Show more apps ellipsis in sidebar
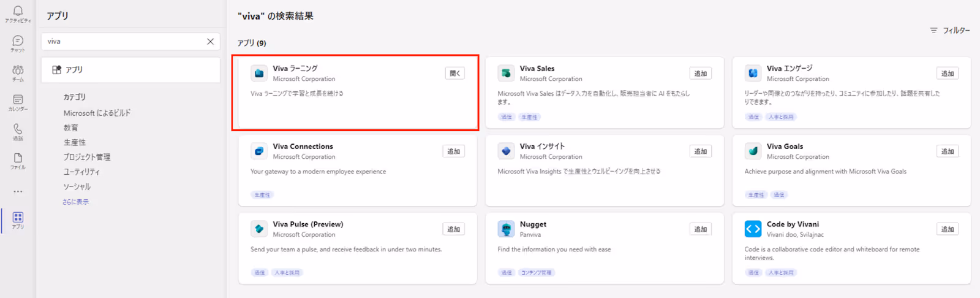 click(18, 191)
